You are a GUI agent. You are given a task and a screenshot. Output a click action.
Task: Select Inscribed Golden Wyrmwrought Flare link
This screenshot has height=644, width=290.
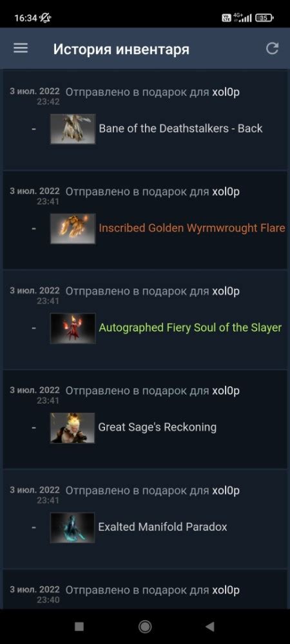point(192,228)
